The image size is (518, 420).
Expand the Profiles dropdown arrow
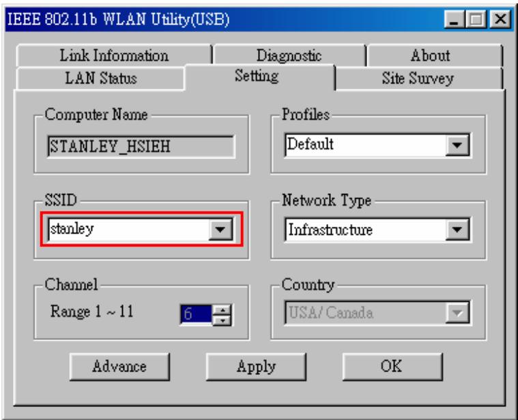click(457, 144)
